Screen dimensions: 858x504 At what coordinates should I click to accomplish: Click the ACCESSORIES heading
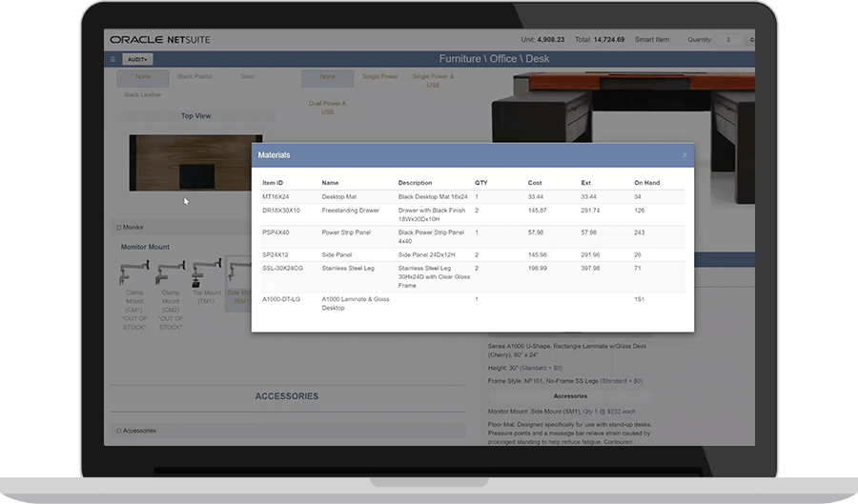(287, 396)
